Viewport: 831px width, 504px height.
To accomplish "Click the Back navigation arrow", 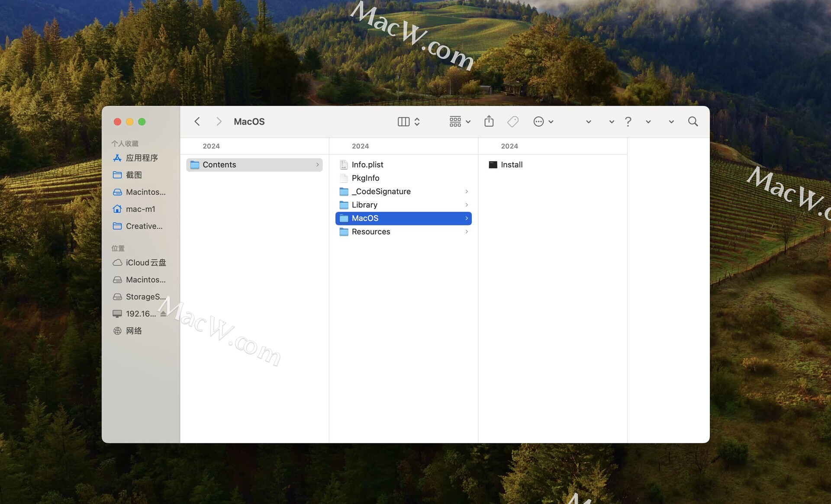I will click(x=197, y=122).
